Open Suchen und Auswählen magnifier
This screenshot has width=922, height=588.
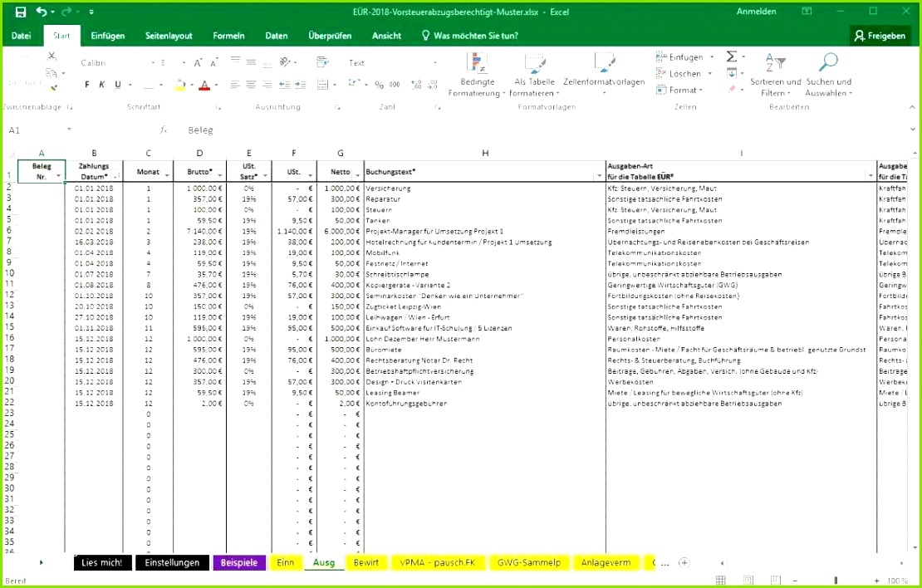point(828,75)
